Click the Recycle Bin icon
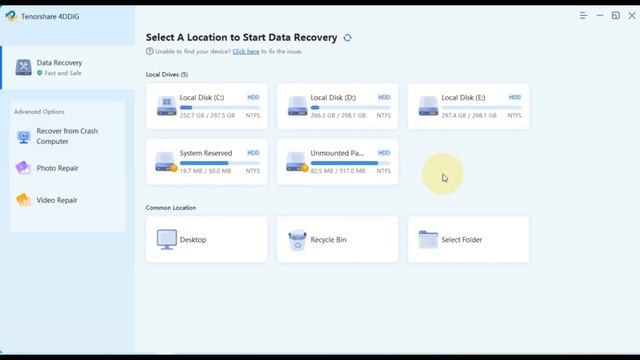The width and height of the screenshot is (640, 360). pos(297,240)
